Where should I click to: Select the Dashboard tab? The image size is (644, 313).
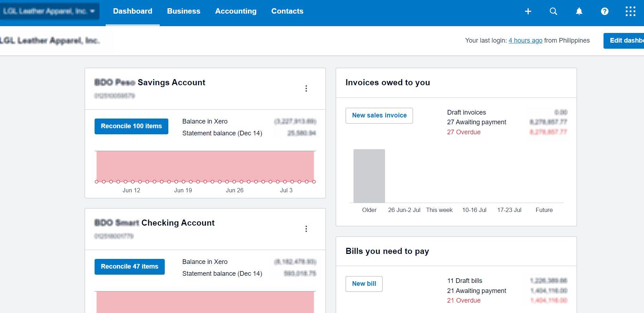pyautogui.click(x=133, y=11)
